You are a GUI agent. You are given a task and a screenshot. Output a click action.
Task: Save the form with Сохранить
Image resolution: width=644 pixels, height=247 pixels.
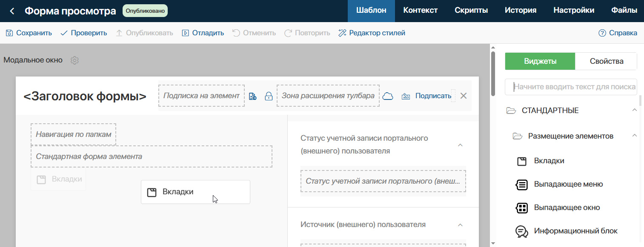click(29, 33)
